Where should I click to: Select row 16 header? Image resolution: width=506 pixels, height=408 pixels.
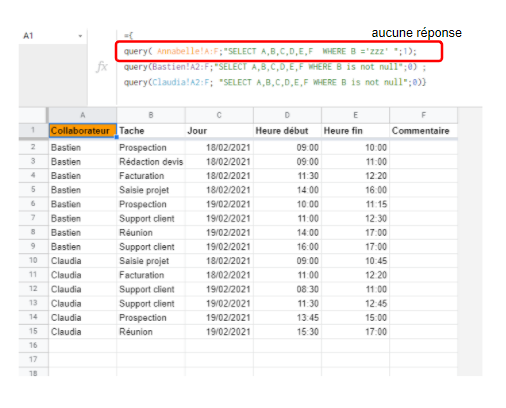(33, 345)
